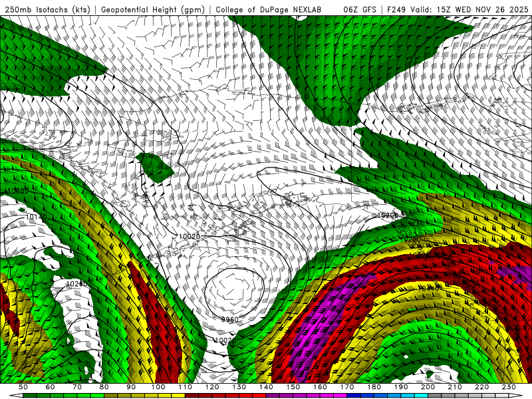Pick the dark maroon swatch right of 110
532x399 pixels.
pos(192,396)
